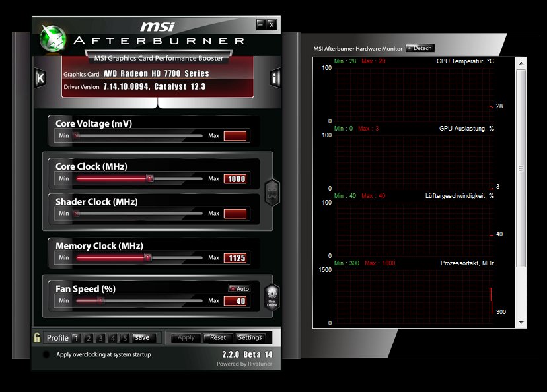Load profile slot 5
Image resolution: width=547 pixels, height=392 pixels.
(x=125, y=338)
